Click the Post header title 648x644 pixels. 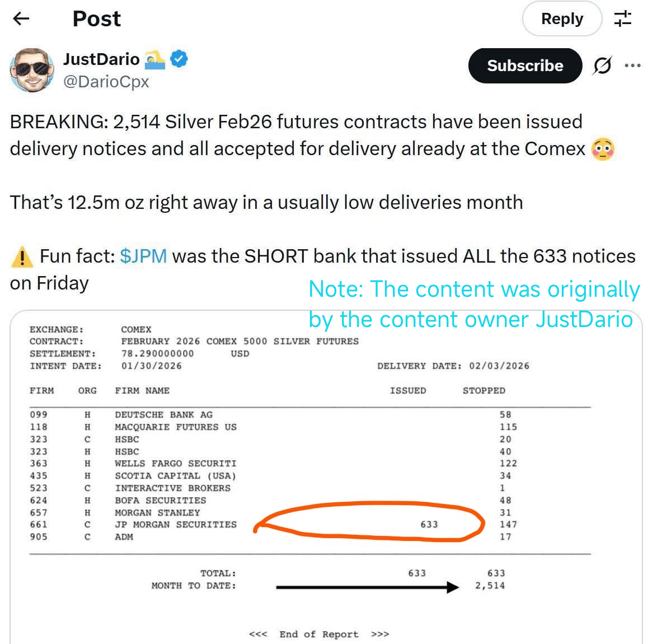click(97, 18)
